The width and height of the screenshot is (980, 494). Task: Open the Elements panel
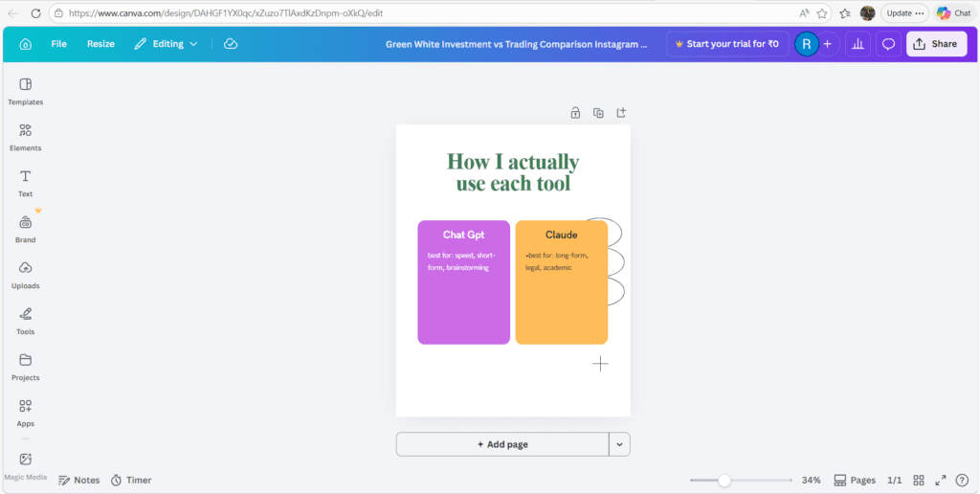25,138
